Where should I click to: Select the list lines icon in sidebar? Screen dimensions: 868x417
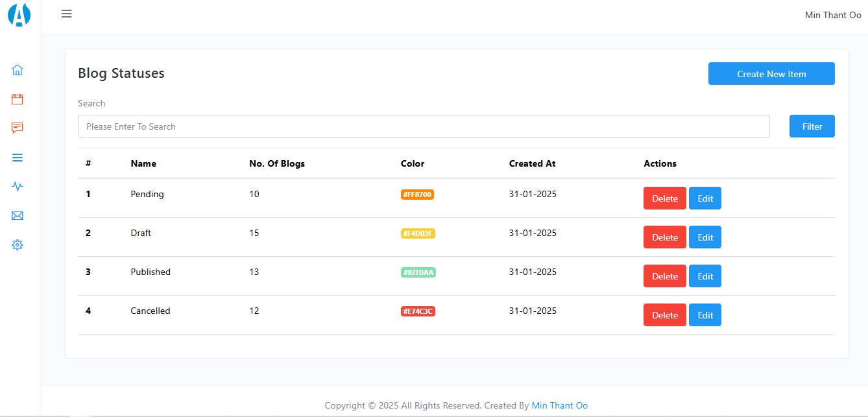(18, 158)
